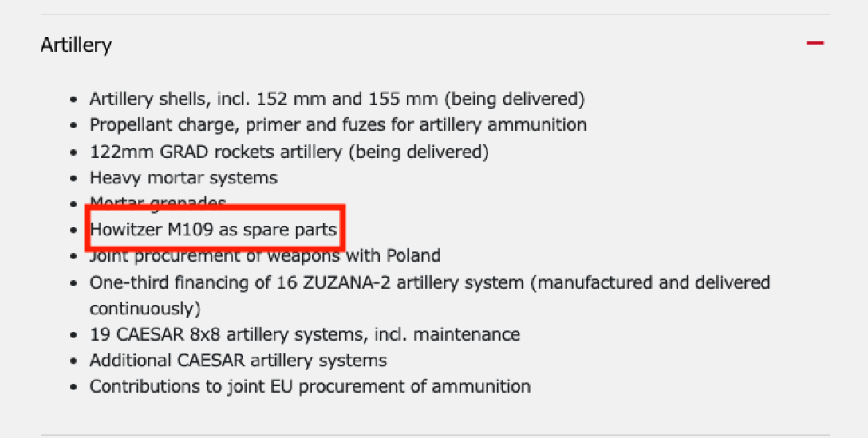
Task: Click the word continuously) on the wrapped line
Action: tap(145, 308)
